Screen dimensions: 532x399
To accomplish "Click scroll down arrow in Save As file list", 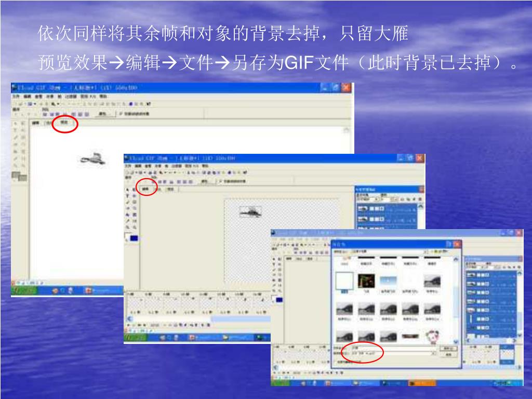I will tap(456, 342).
